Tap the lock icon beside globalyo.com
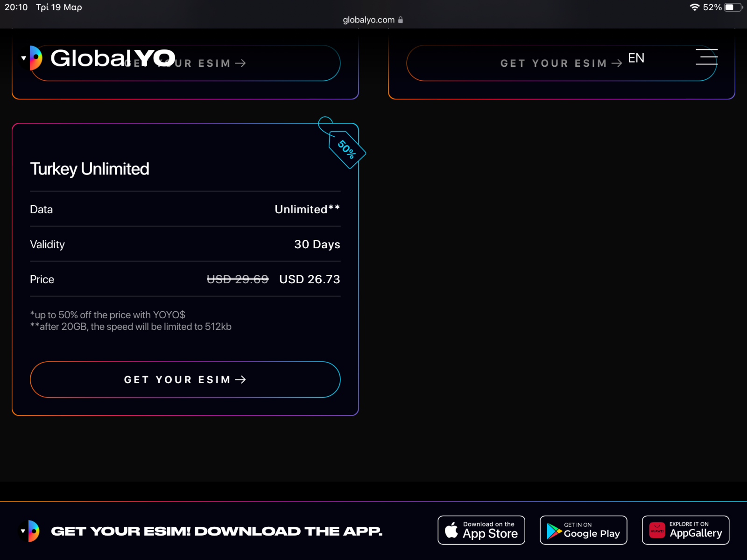The width and height of the screenshot is (747, 560). click(x=401, y=20)
